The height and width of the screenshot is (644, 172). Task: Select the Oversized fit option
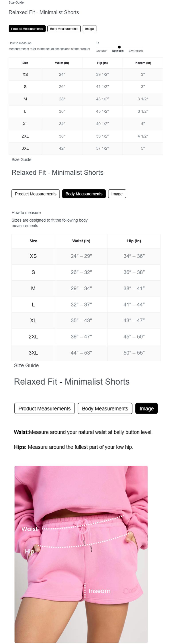[x=135, y=51]
